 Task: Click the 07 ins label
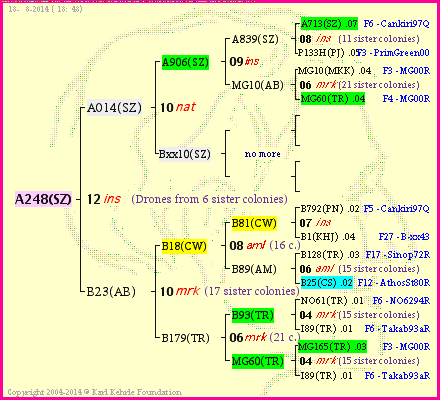(x=315, y=223)
